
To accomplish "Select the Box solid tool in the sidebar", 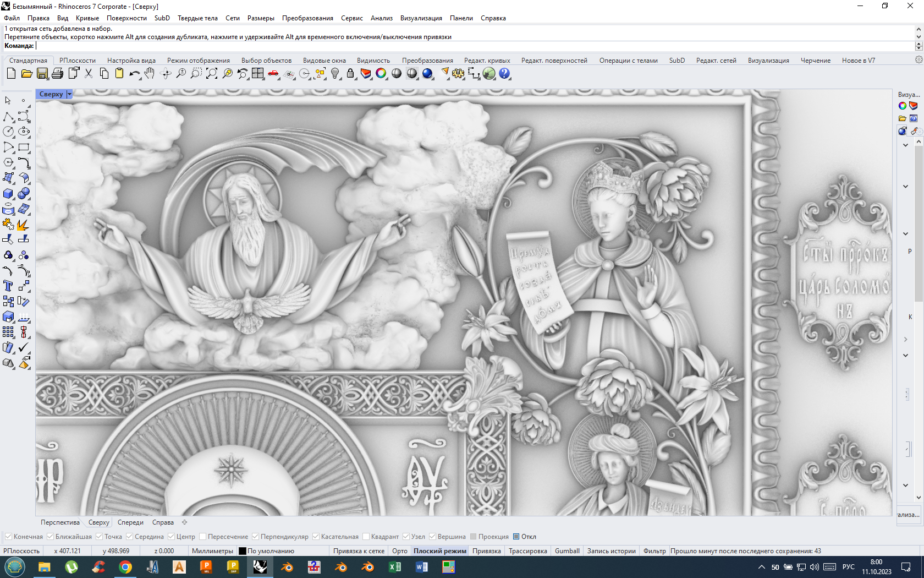I will 8,193.
